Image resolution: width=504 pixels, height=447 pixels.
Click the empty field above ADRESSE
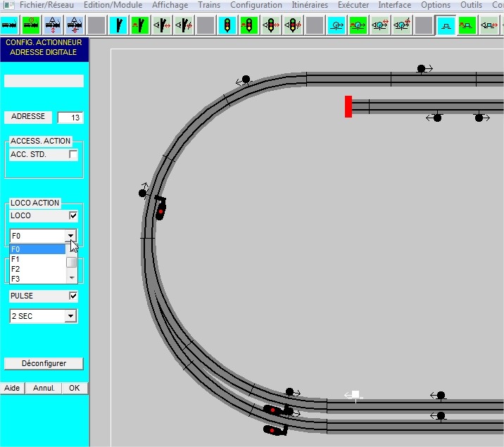(44, 81)
